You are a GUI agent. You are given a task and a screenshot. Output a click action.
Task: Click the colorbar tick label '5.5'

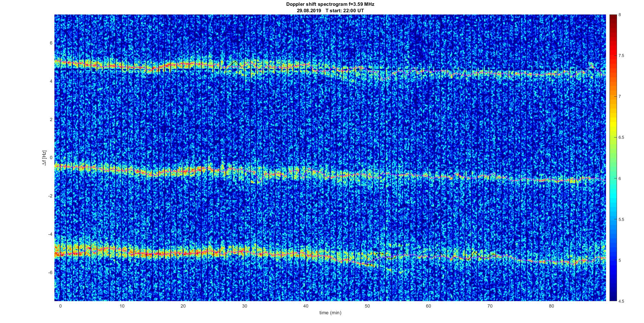pyautogui.click(x=621, y=220)
